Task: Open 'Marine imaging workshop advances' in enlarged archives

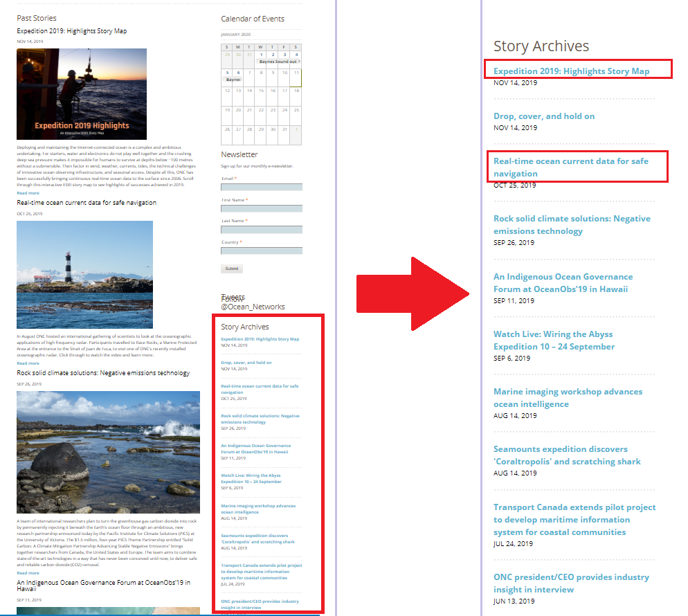Action: point(568,398)
